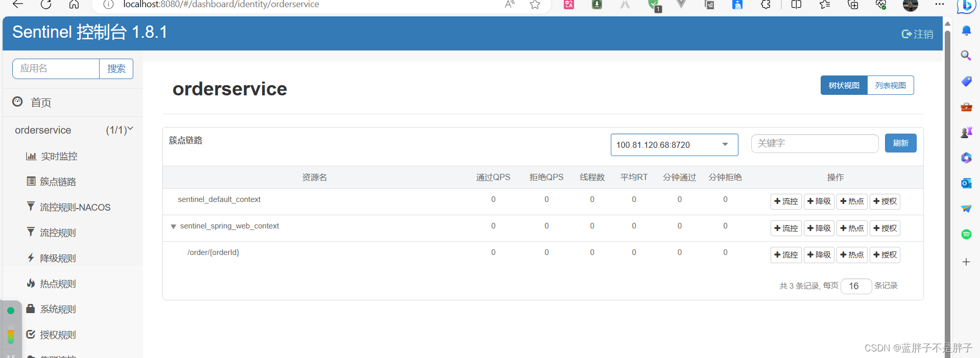Click the /order/{orderId} resource name
The image size is (980, 358).
[213, 252]
